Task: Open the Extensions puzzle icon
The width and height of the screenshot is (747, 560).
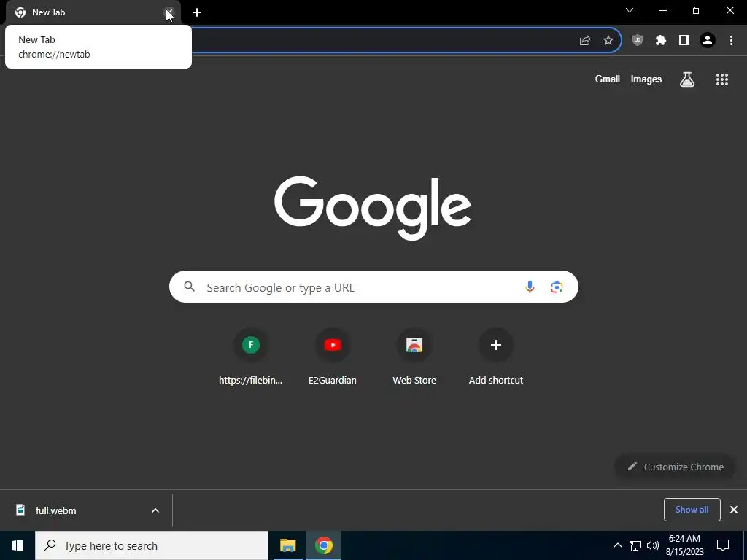Action: tap(661, 41)
